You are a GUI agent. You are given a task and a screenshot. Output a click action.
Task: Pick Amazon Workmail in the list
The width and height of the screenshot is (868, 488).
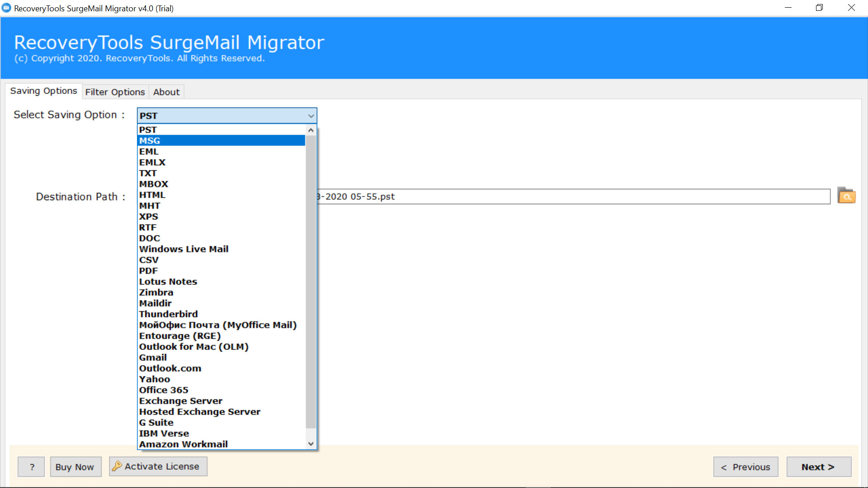point(222,444)
